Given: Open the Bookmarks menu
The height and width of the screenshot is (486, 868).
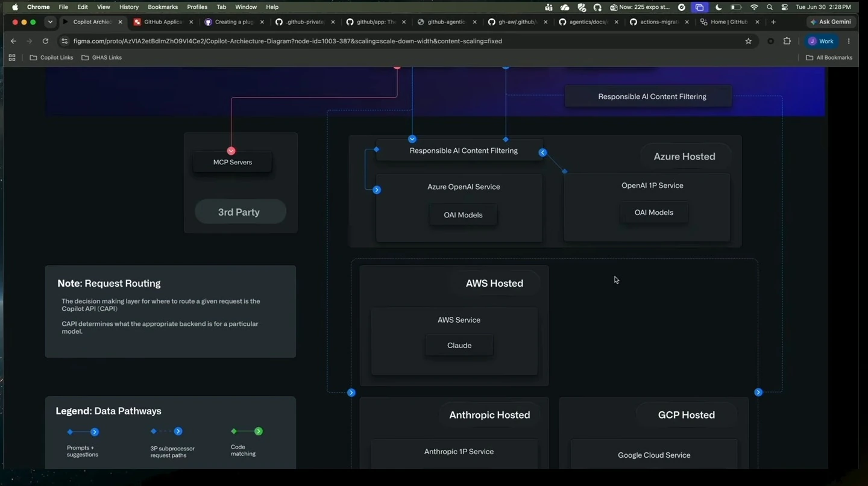Looking at the screenshot, I should 163,7.
